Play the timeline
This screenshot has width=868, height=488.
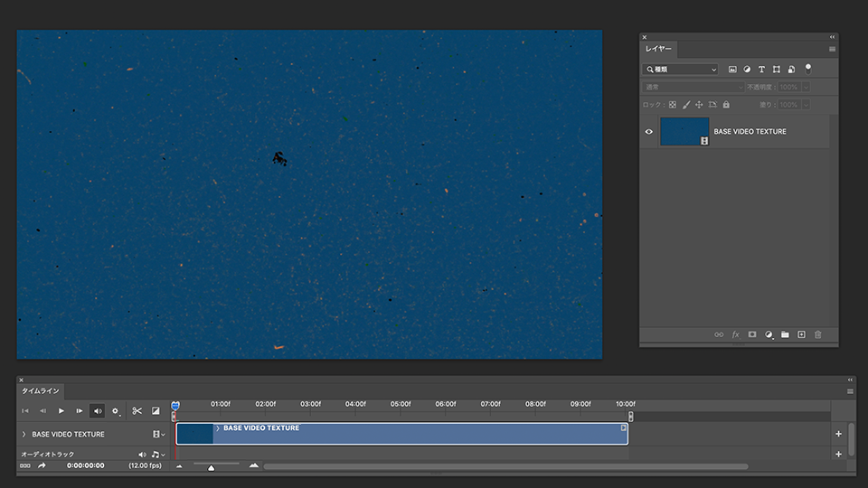click(61, 411)
